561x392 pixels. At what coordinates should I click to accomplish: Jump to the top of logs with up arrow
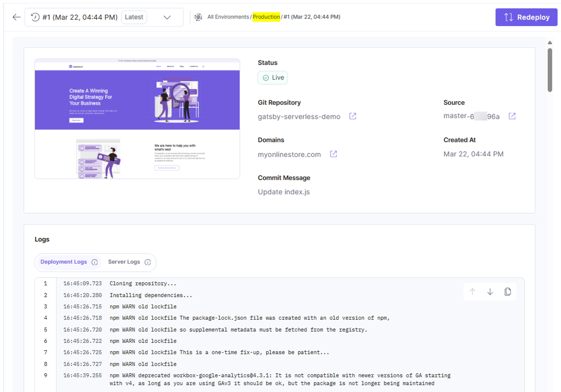pos(472,291)
